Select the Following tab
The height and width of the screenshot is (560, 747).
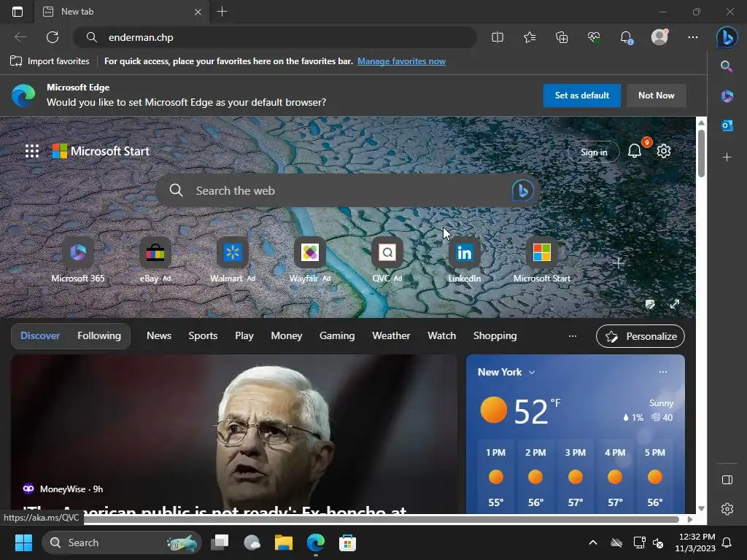tap(99, 335)
